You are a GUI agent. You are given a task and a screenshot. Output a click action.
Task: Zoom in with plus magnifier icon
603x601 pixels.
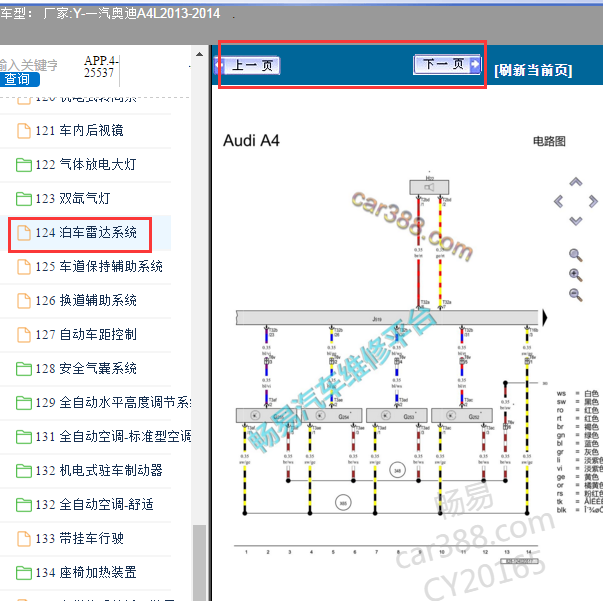[x=575, y=275]
